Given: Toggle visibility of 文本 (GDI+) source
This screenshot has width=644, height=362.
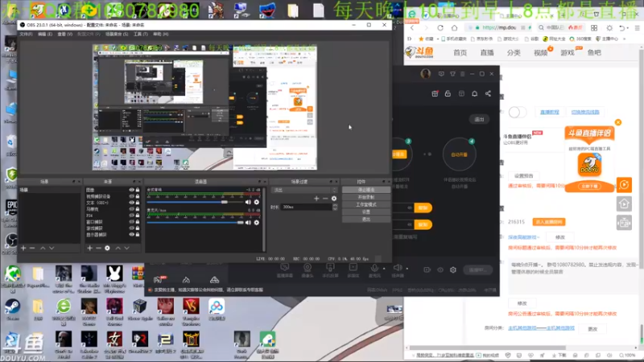Looking at the screenshot, I should click(131, 203).
